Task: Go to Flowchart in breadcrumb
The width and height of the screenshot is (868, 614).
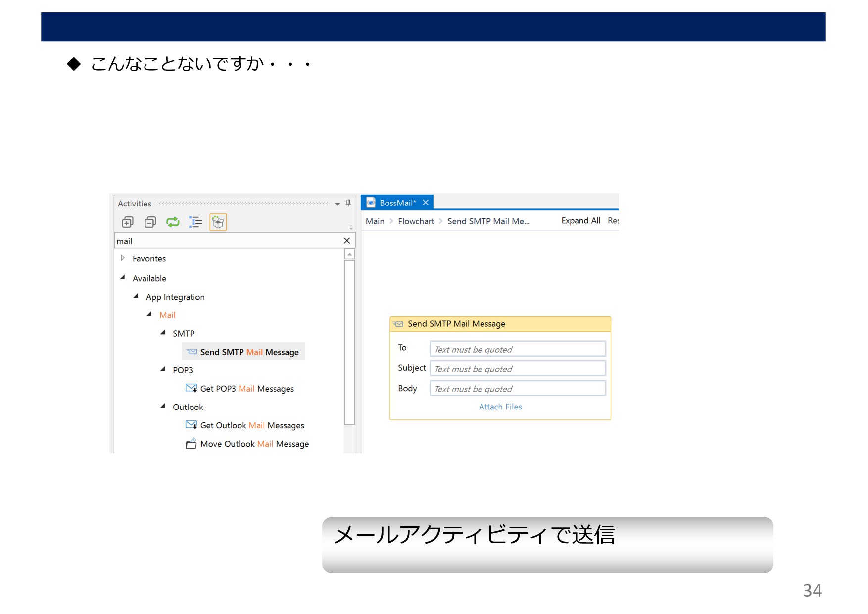Action: click(x=416, y=221)
